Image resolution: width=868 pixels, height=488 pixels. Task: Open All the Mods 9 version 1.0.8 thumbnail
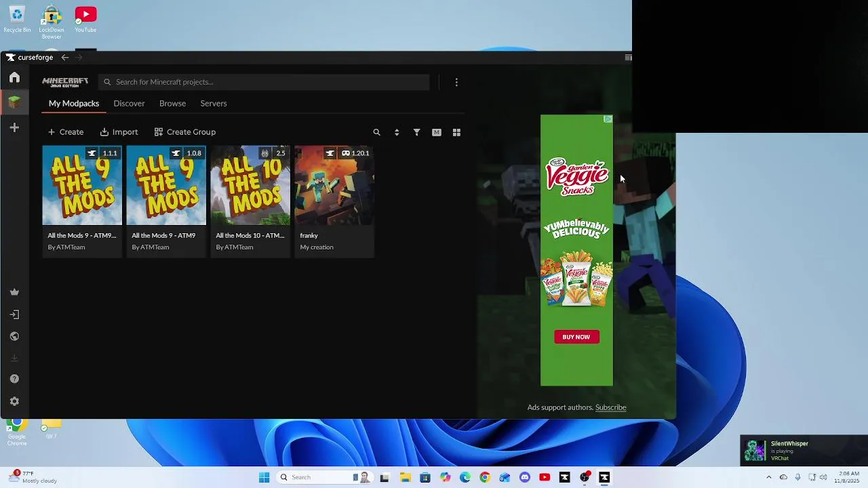[x=166, y=185]
